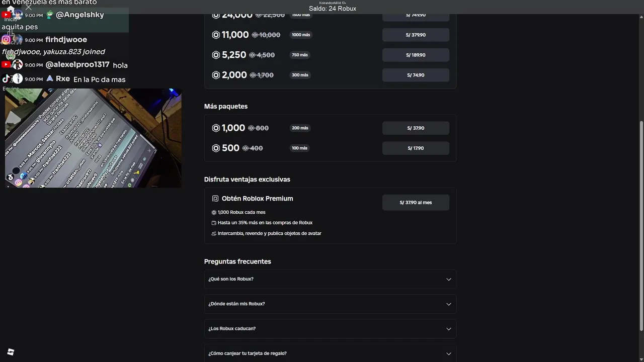
Task: Click chevron on '¿Dónde están mis Robux?' row
Action: point(448,304)
